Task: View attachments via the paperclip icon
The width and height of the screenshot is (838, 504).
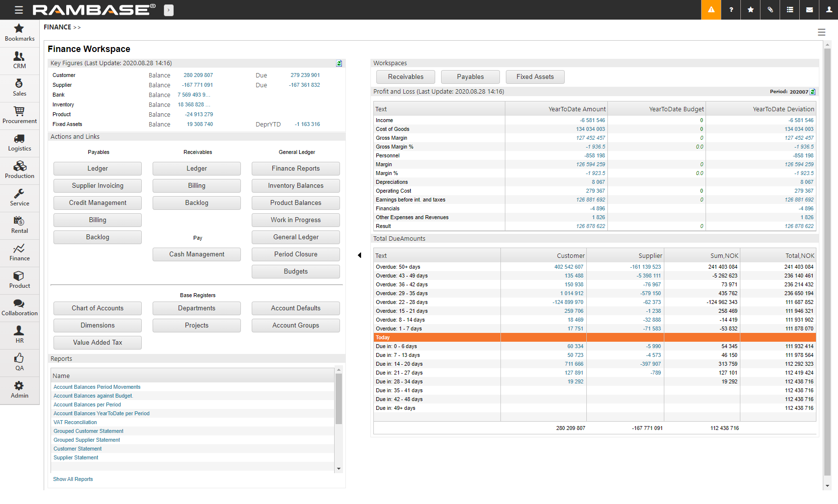Action: coord(770,10)
